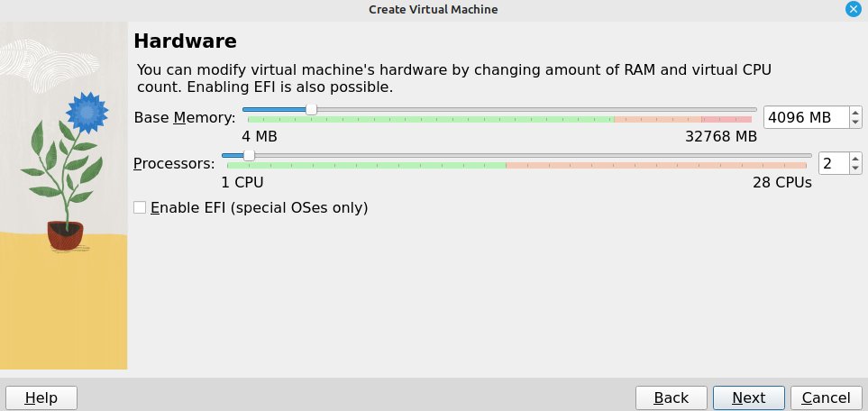Open the Help documentation

click(x=41, y=397)
